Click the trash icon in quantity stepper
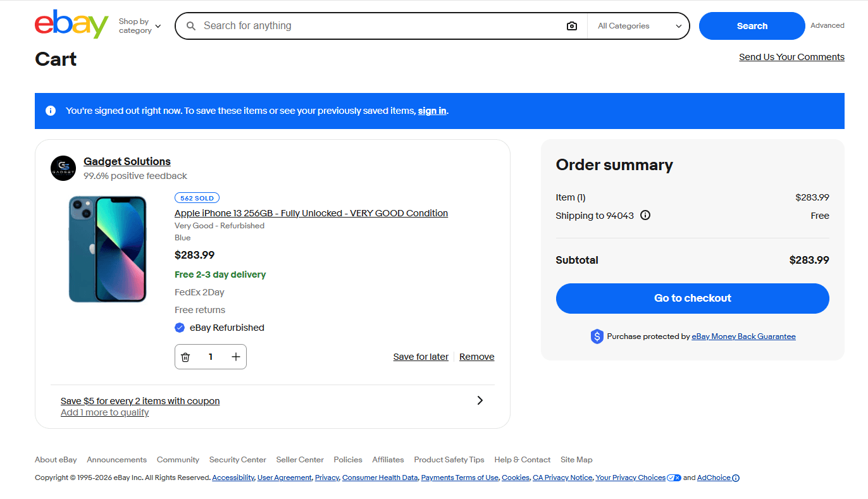Screen dimensions: 868x499 (x=185, y=357)
